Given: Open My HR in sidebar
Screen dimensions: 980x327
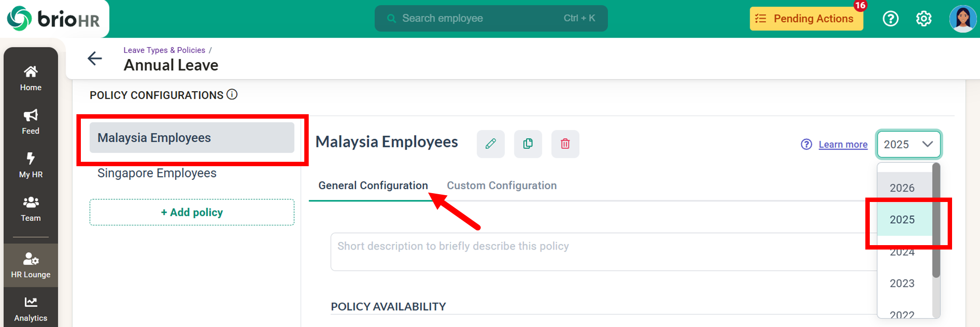Looking at the screenshot, I should click(30, 165).
